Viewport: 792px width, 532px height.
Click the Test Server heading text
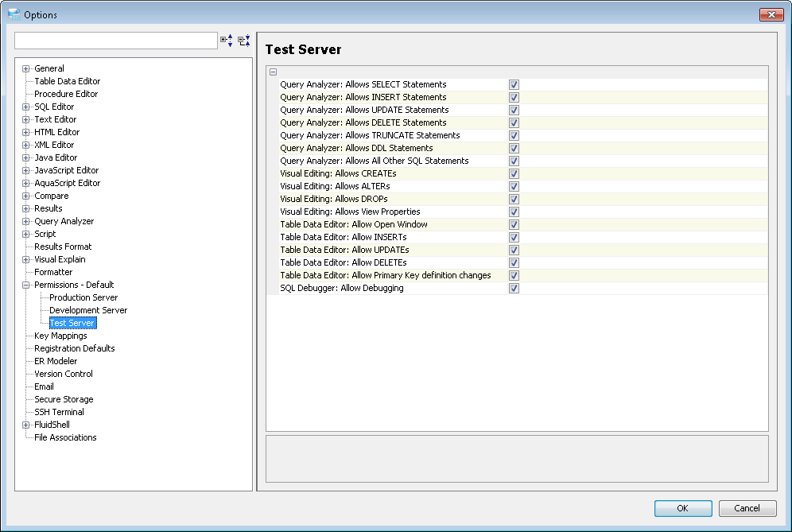pyautogui.click(x=304, y=49)
